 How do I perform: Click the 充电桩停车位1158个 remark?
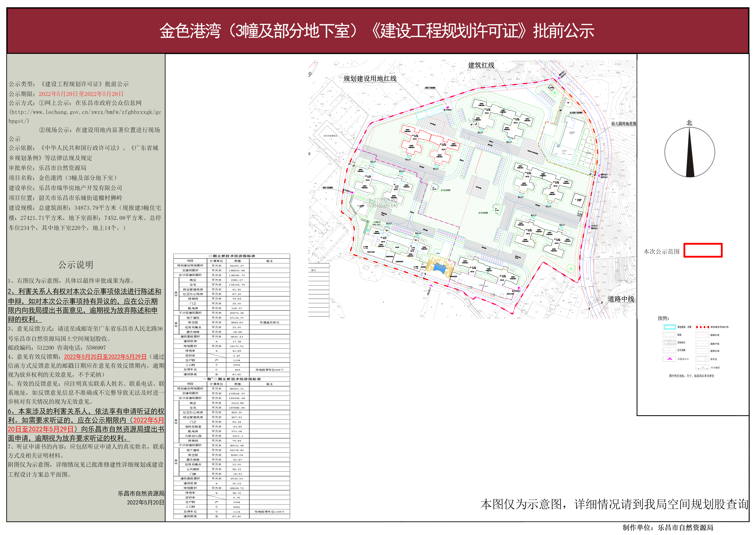[x=269, y=512]
